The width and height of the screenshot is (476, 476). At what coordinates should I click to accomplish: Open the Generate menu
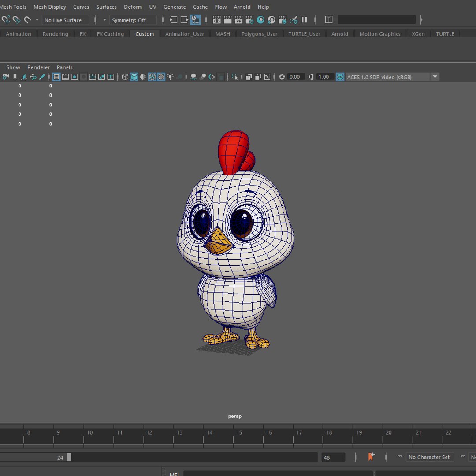tap(175, 7)
